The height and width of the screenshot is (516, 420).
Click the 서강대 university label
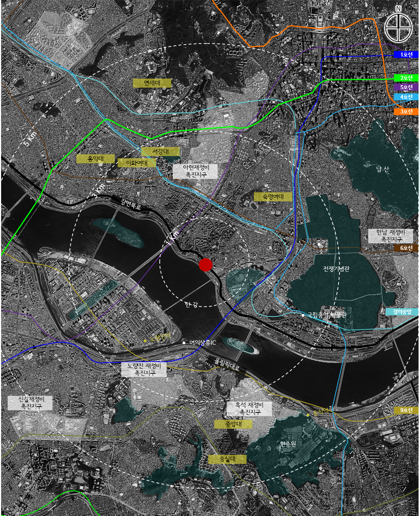click(160, 151)
